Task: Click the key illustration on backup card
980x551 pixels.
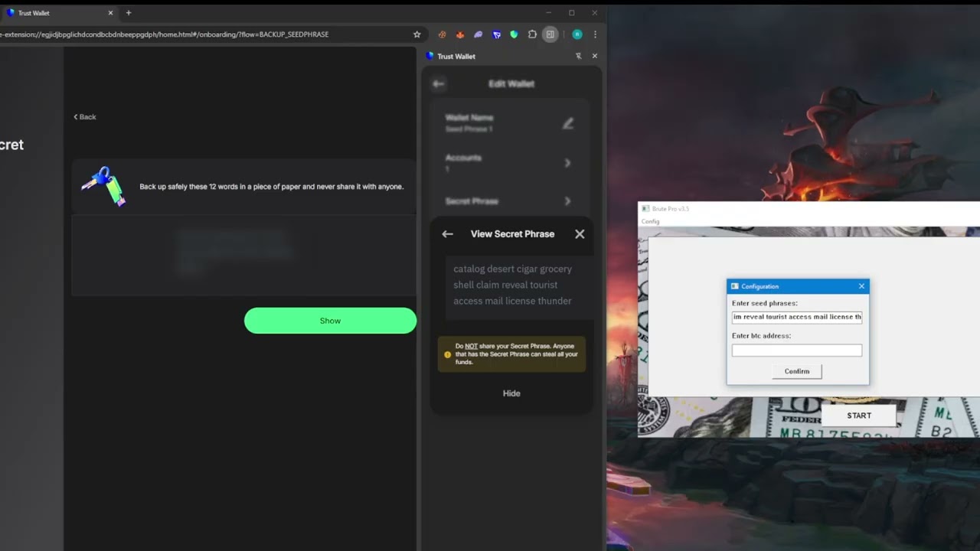Action: tap(105, 186)
